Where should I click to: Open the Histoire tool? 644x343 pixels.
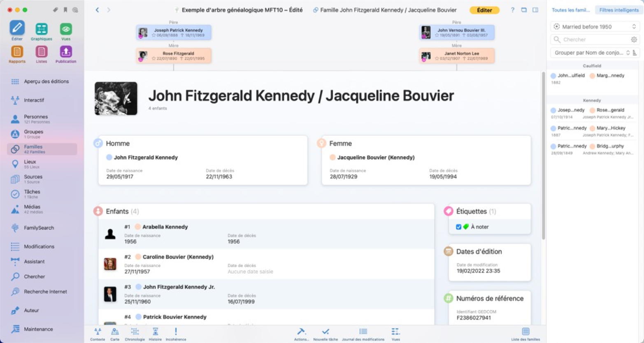[x=155, y=334]
